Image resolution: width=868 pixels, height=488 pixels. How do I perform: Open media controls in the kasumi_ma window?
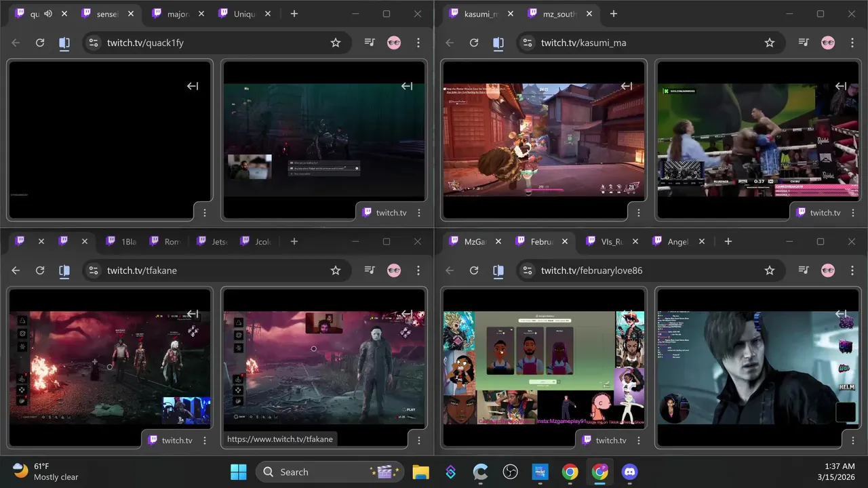click(804, 43)
